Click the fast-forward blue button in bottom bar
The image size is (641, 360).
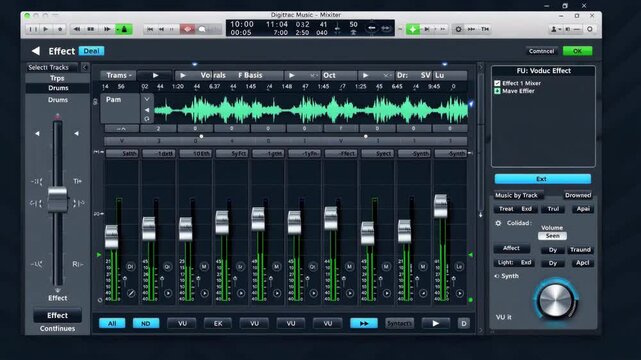(x=363, y=323)
